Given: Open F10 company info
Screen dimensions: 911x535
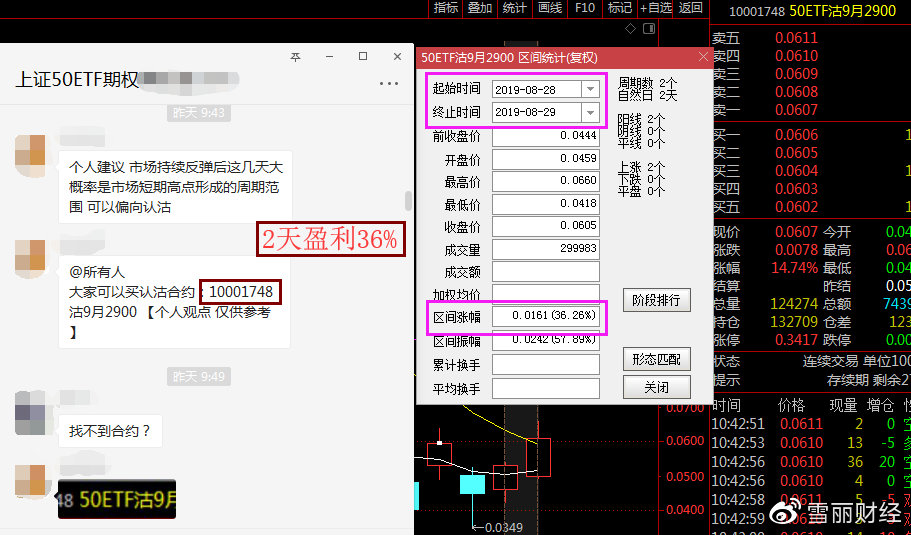Looking at the screenshot, I should pyautogui.click(x=585, y=8).
